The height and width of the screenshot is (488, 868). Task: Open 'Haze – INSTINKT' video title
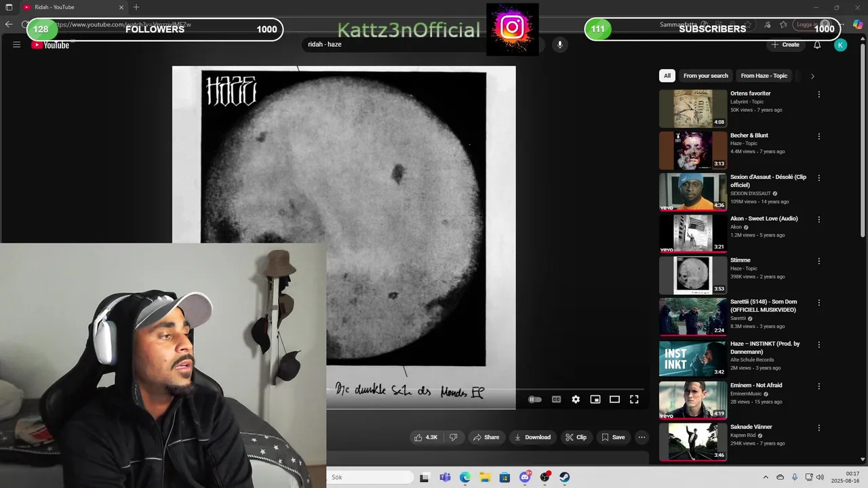tap(765, 348)
